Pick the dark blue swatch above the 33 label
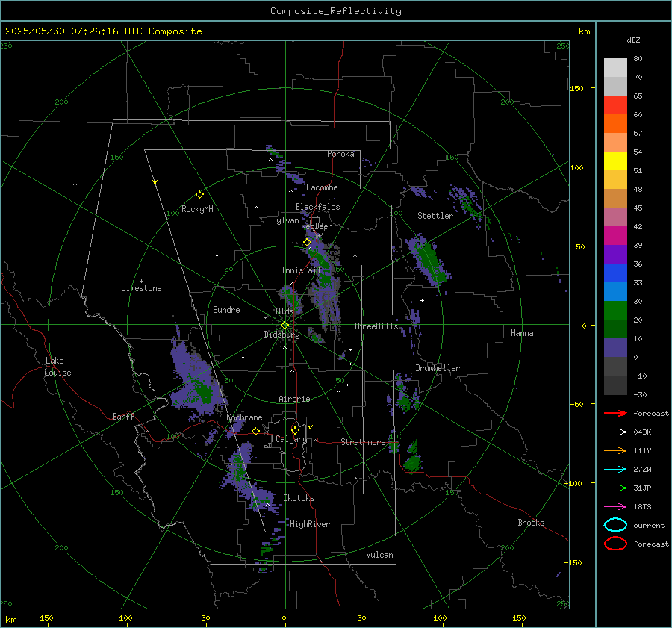Screen dimensions: 672x628 pyautogui.click(x=615, y=273)
